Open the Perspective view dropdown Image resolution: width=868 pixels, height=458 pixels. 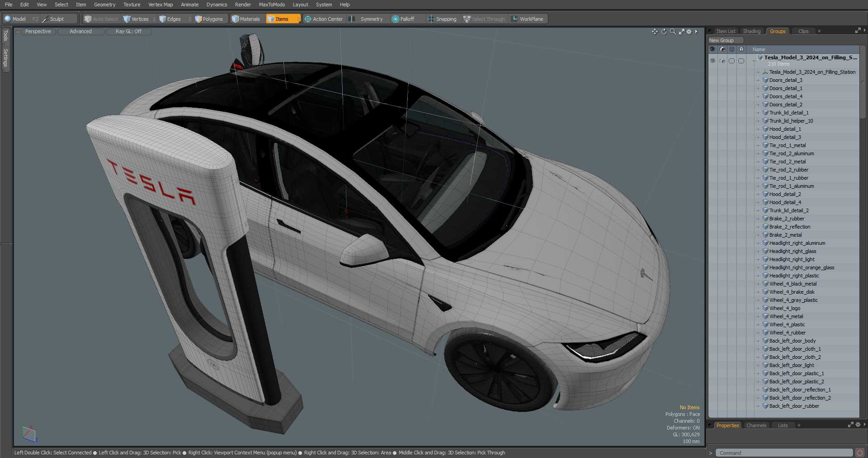(x=38, y=32)
